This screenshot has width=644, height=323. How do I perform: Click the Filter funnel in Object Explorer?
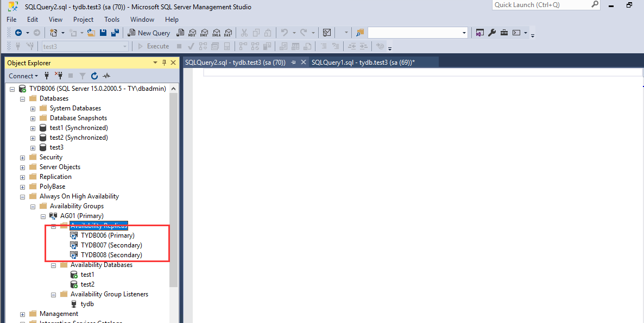click(83, 76)
